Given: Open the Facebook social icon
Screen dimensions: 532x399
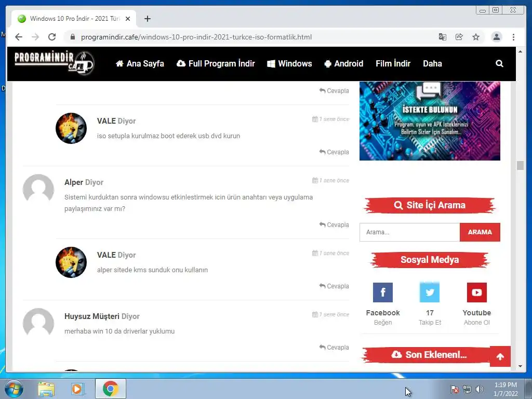Looking at the screenshot, I should [383, 292].
